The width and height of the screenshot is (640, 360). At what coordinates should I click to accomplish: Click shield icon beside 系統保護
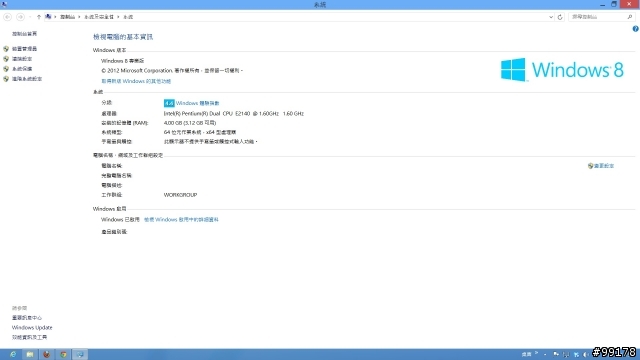[x=6, y=69]
